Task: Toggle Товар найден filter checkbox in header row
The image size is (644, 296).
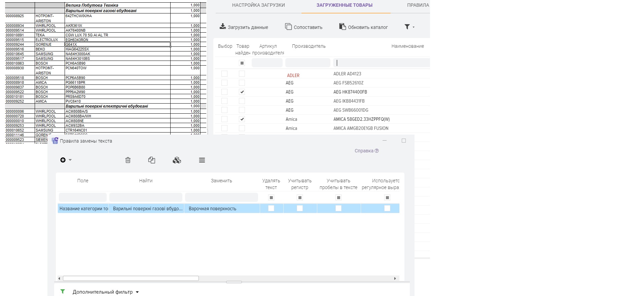Action: pos(242,63)
